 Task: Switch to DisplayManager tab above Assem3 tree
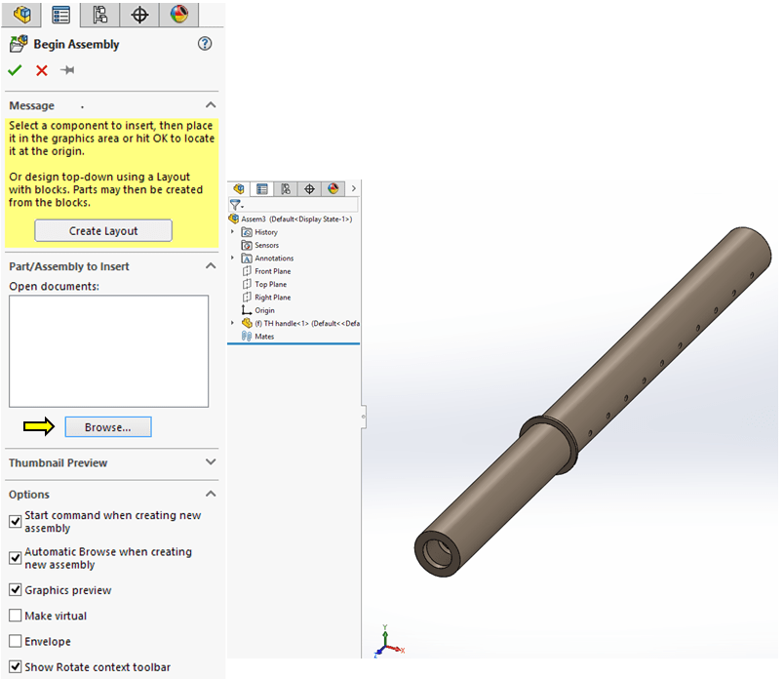333,189
